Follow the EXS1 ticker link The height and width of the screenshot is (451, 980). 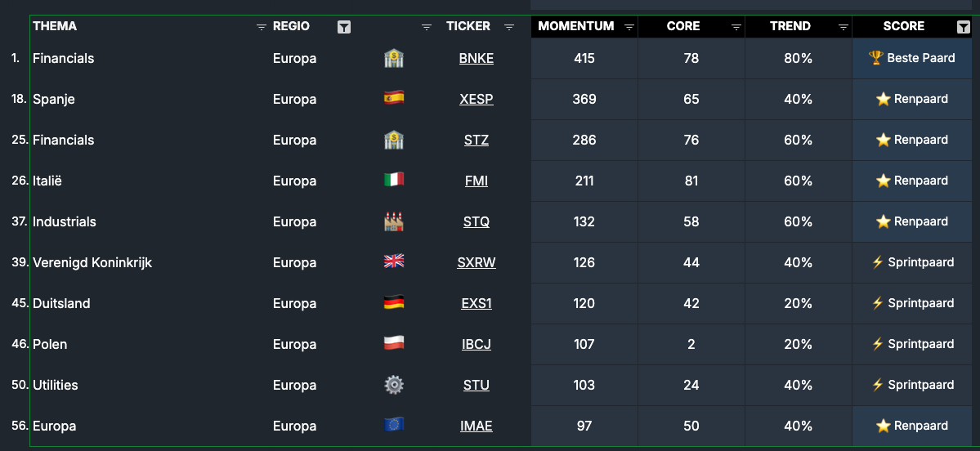pyautogui.click(x=477, y=303)
